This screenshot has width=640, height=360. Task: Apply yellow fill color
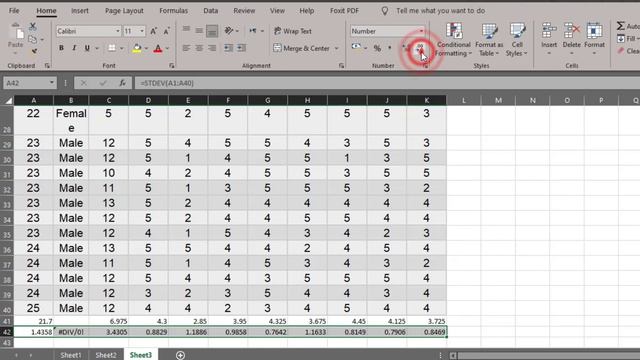click(x=137, y=49)
